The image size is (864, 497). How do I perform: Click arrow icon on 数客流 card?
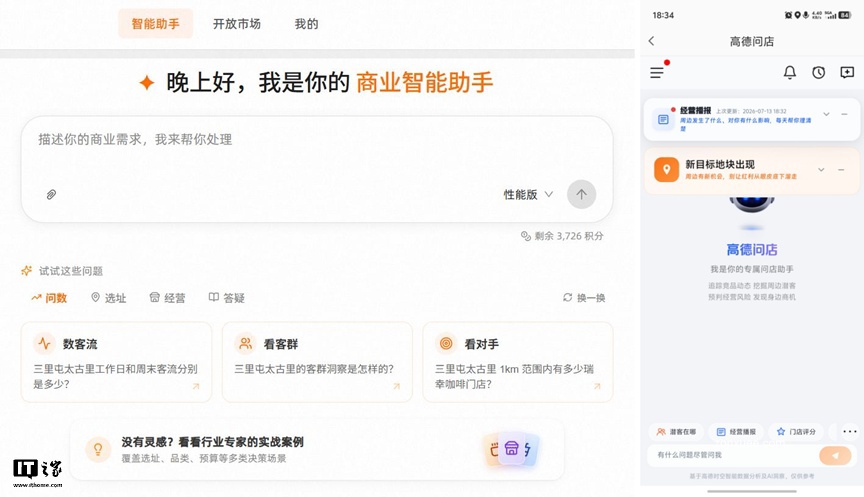tap(196, 386)
